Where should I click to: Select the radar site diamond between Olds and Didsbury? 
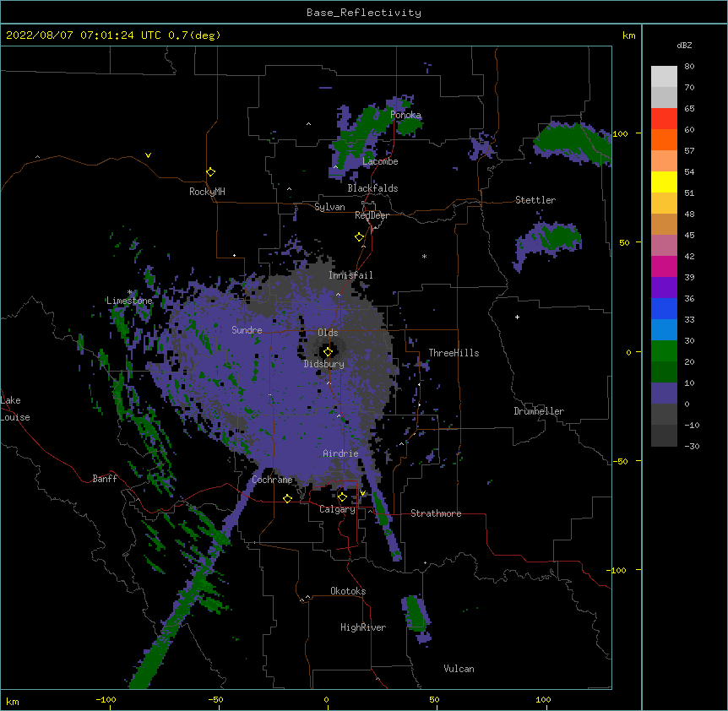tap(329, 351)
